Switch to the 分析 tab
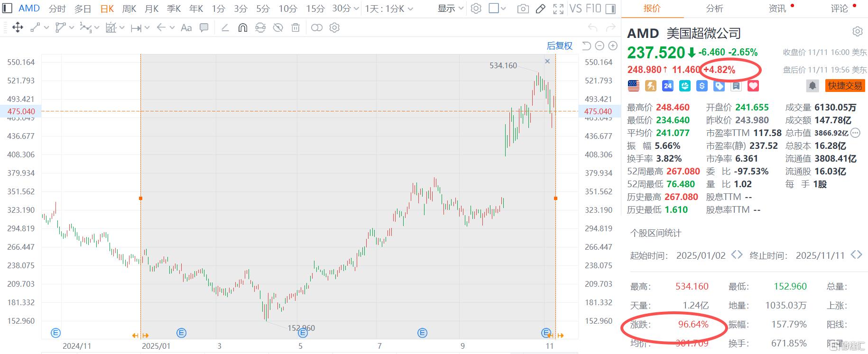The width and height of the screenshot is (868, 354). coord(714,9)
